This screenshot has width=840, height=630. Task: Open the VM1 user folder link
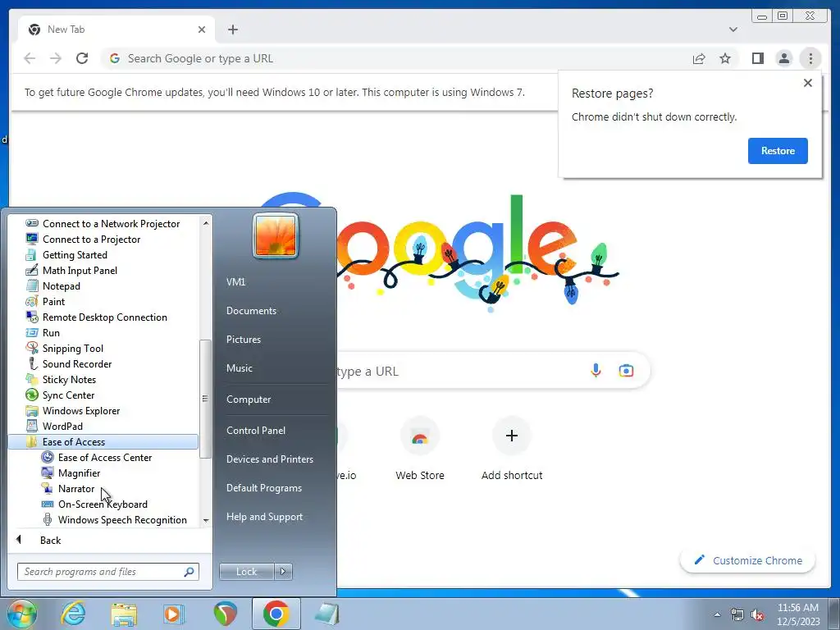point(235,282)
